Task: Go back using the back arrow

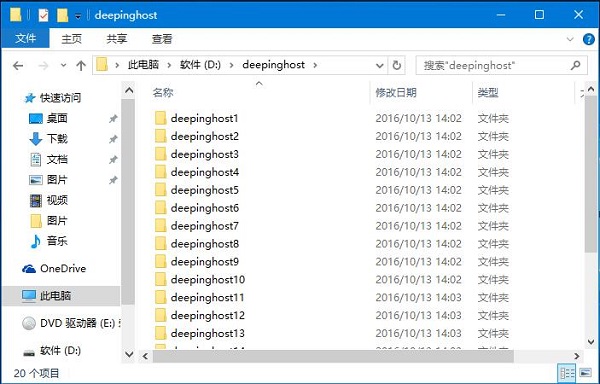Action: pos(18,66)
